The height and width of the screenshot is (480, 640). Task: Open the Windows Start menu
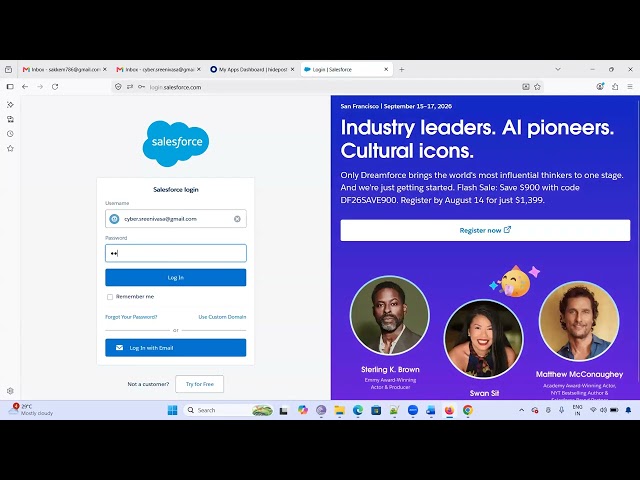click(x=173, y=410)
